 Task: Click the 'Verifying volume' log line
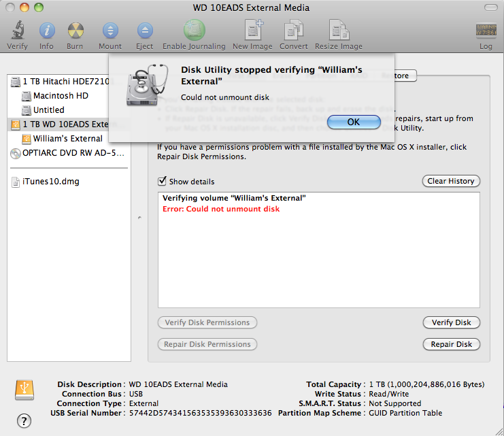coord(234,198)
